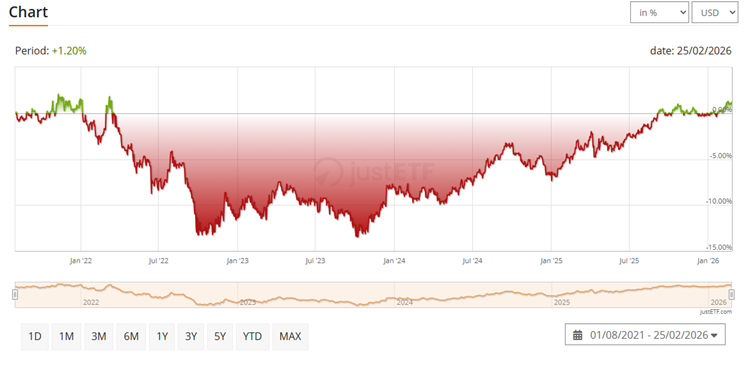The height and width of the screenshot is (365, 755).
Task: Click the 'Period: +1.20%' label
Action: point(51,51)
